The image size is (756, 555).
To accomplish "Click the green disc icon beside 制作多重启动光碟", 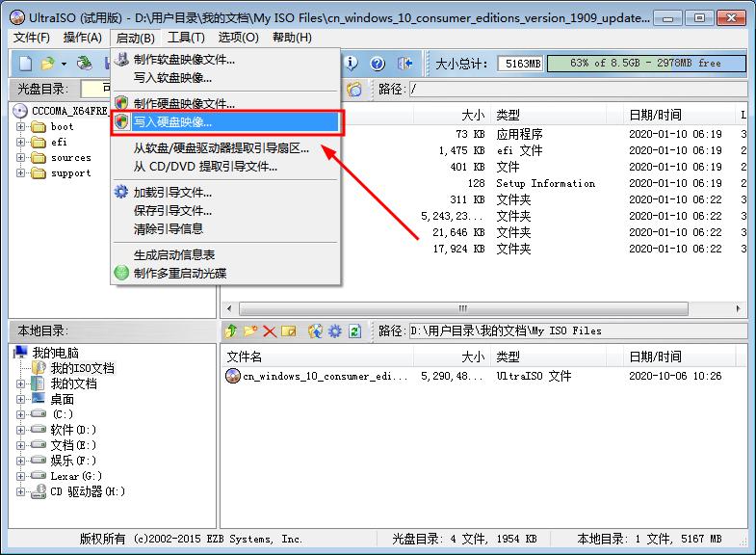I will (x=121, y=273).
